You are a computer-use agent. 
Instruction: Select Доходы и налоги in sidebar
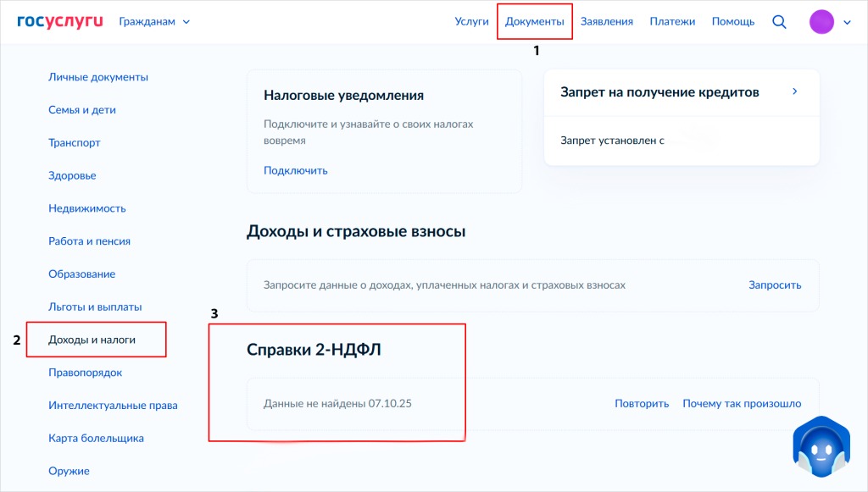click(92, 340)
